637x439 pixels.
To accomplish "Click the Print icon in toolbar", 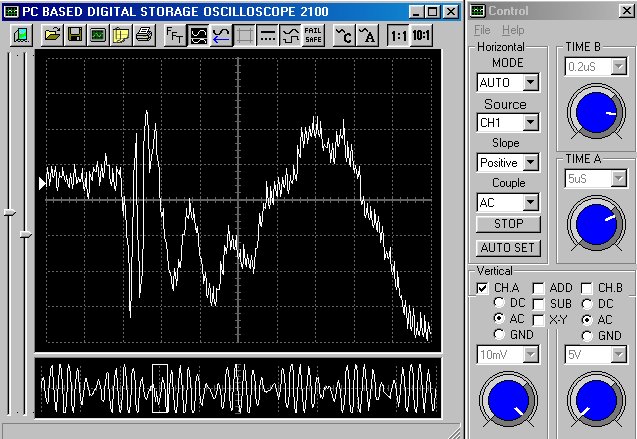I will pyautogui.click(x=144, y=35).
